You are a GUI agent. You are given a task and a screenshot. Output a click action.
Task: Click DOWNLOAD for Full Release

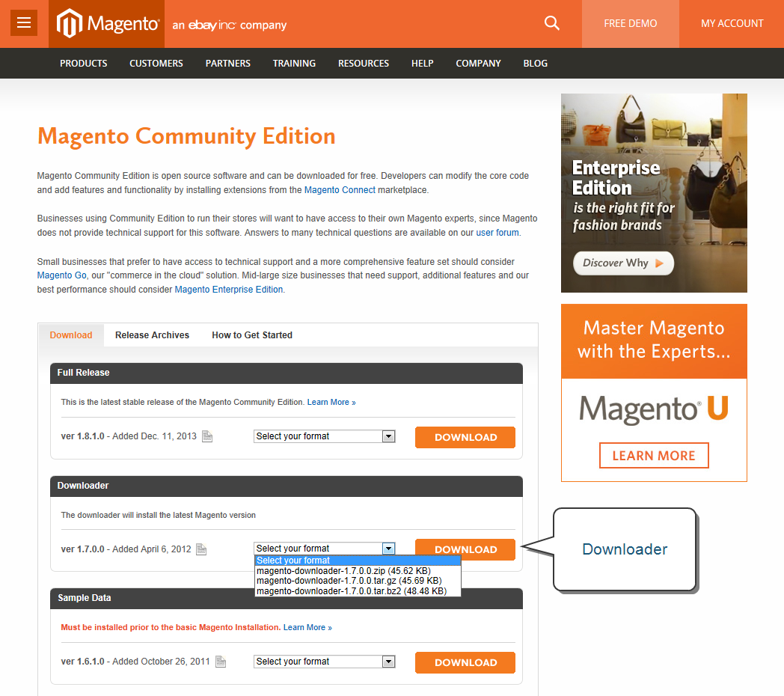[465, 437]
